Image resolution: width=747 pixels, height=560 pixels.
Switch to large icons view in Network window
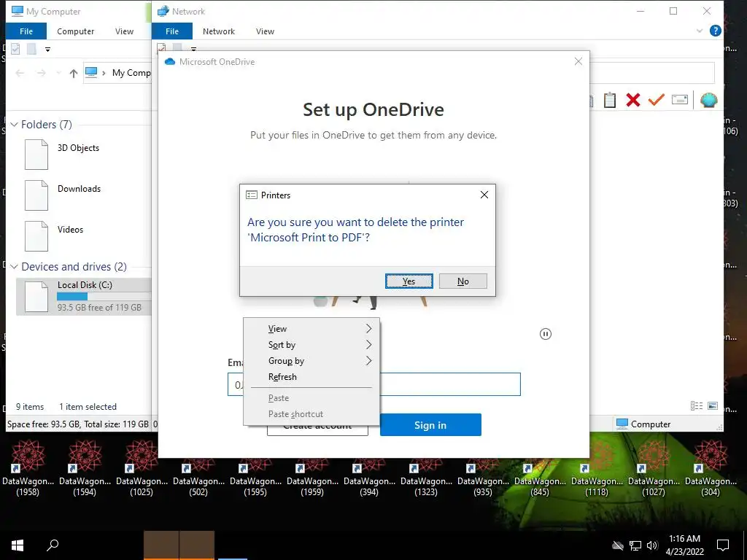[713, 405]
